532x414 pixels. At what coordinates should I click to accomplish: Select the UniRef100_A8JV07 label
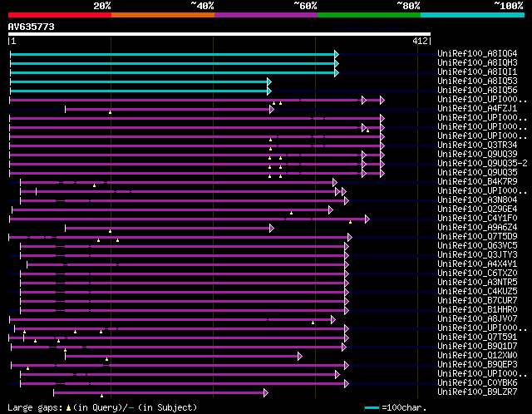tap(477, 319)
